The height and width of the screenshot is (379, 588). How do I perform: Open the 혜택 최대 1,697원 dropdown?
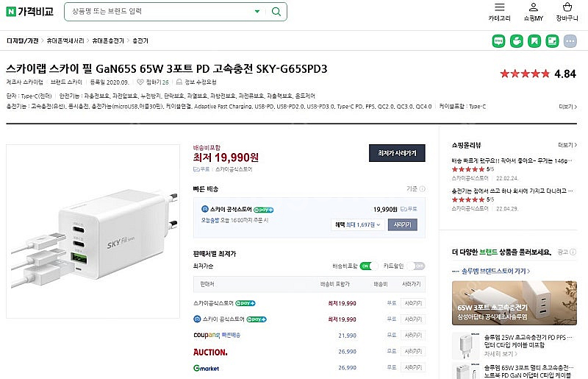(x=358, y=224)
